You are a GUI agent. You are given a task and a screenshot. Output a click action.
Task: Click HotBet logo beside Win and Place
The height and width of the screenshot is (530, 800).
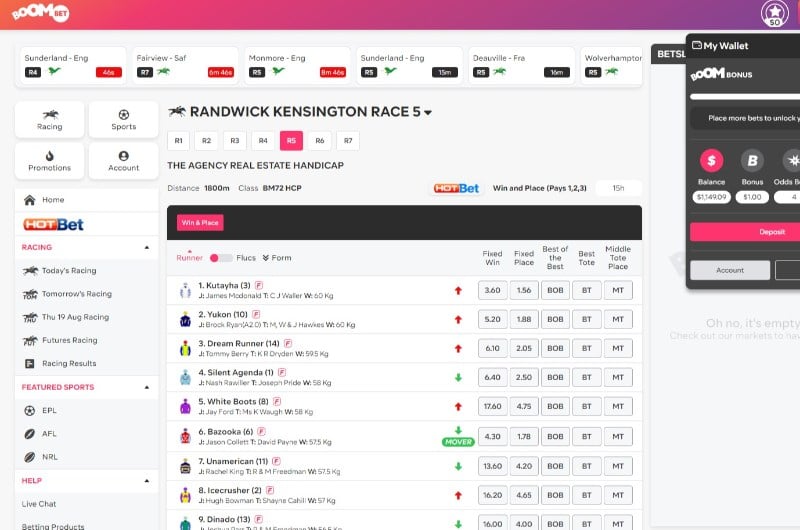coord(456,188)
